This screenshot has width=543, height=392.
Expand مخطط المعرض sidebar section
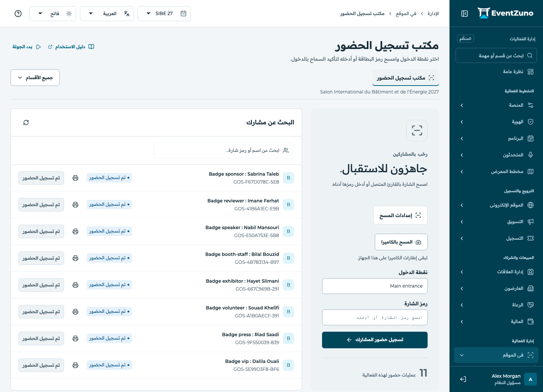[496, 171]
